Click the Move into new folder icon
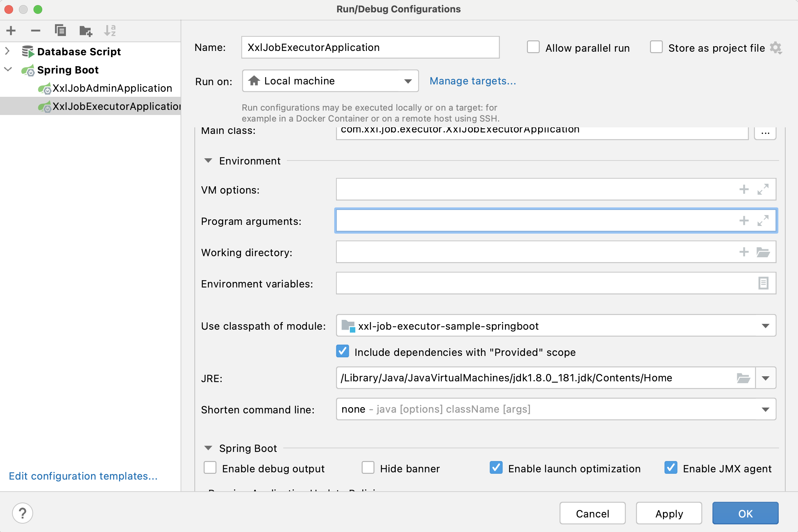The height and width of the screenshot is (532, 798). (86, 31)
